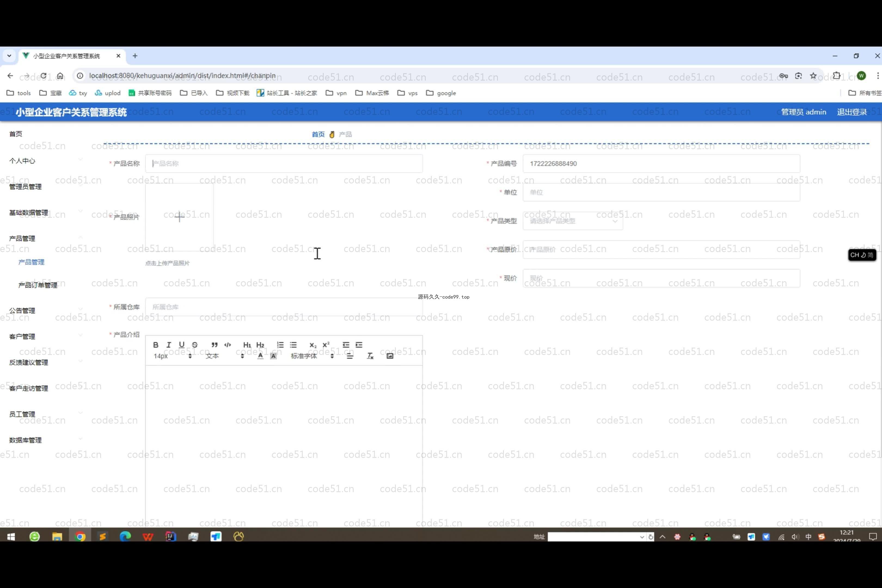Open Microsoft Edge from the taskbar

point(125,537)
